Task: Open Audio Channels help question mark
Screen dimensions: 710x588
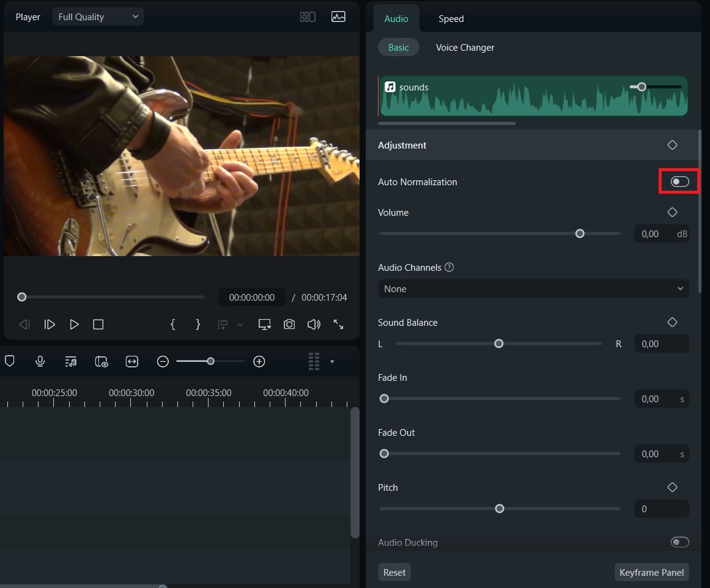Action: click(x=449, y=268)
